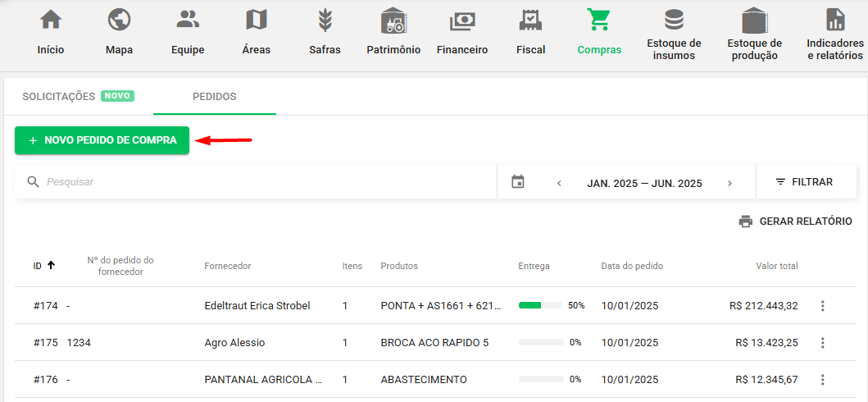The width and height of the screenshot is (868, 402).
Task: Open Estoque de insumos stack icon
Action: coord(674,19)
